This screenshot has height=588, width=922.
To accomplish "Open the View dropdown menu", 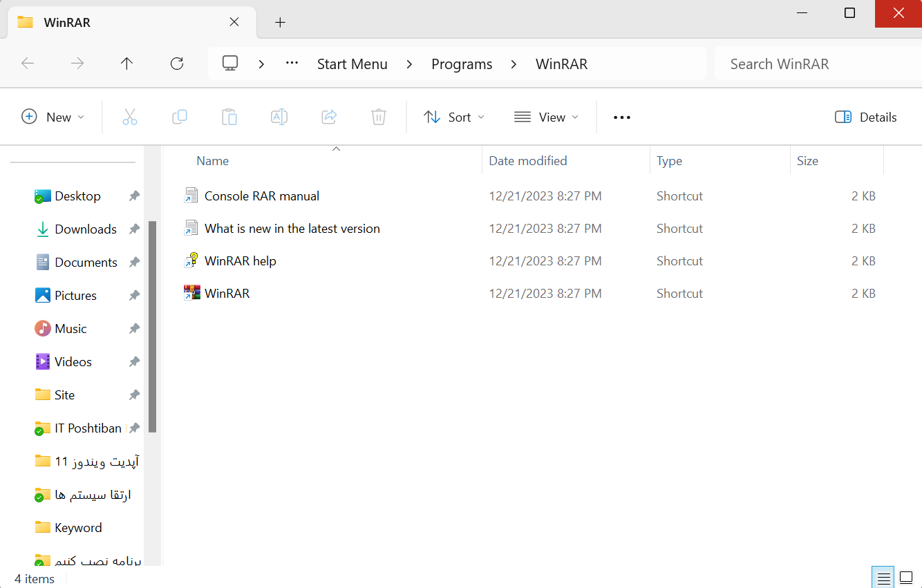I will coord(547,117).
